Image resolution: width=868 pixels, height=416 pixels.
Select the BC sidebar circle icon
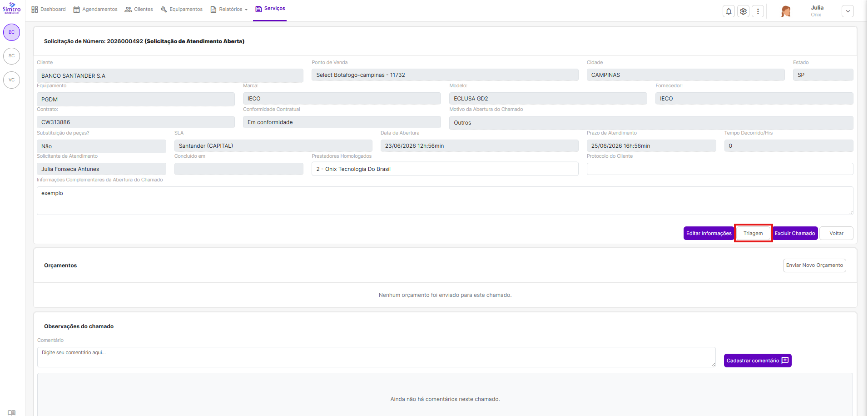(12, 32)
